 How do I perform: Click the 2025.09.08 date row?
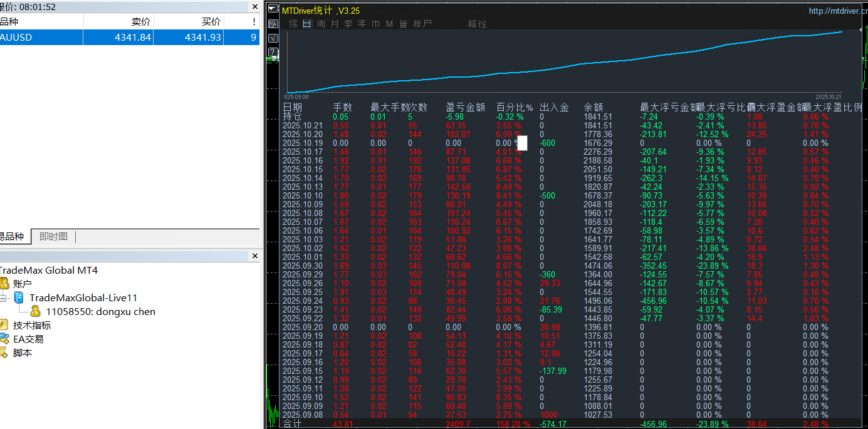click(x=302, y=415)
